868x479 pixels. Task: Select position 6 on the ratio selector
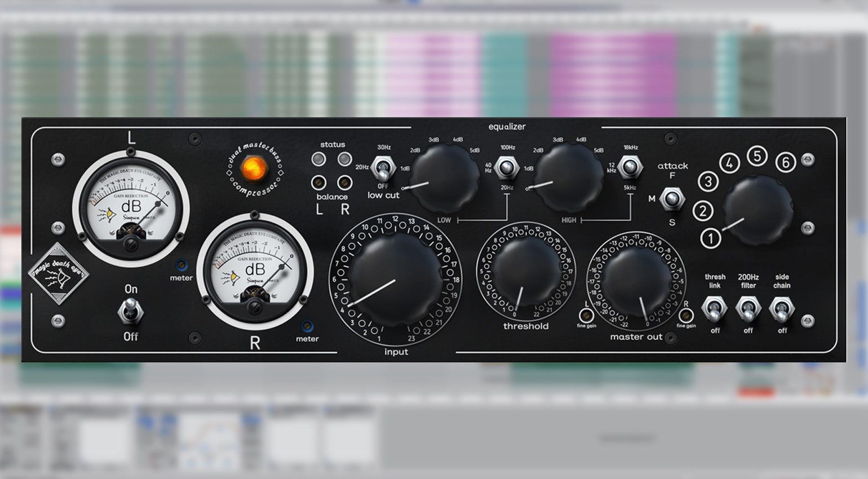785,162
